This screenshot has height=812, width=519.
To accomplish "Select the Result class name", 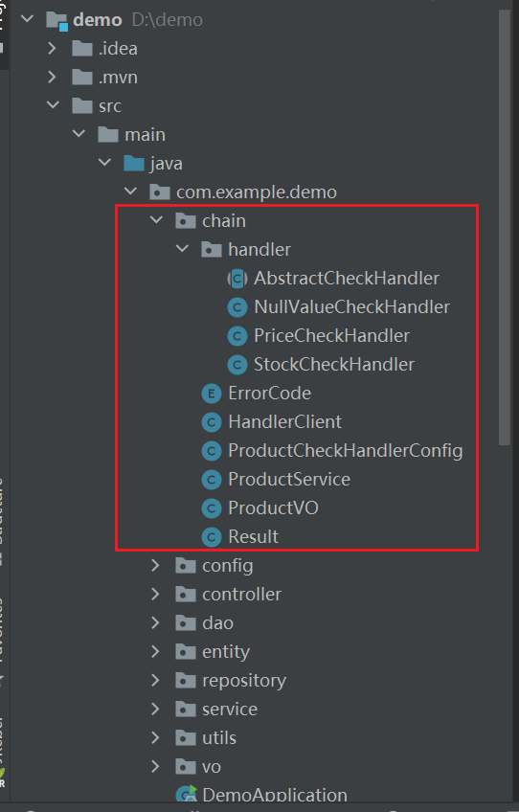I will point(254,536).
